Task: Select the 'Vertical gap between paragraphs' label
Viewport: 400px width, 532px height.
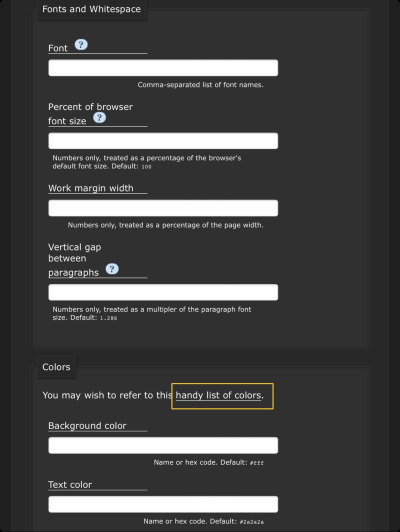Action: click(75, 260)
